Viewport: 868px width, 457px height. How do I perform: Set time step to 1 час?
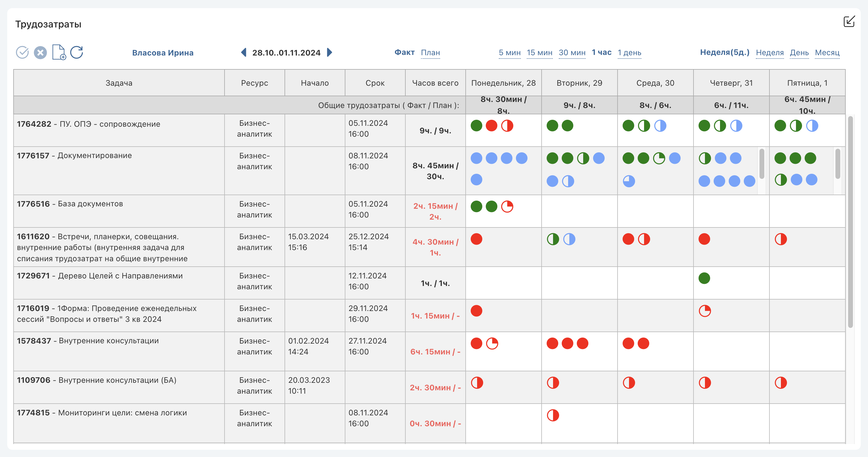(602, 52)
